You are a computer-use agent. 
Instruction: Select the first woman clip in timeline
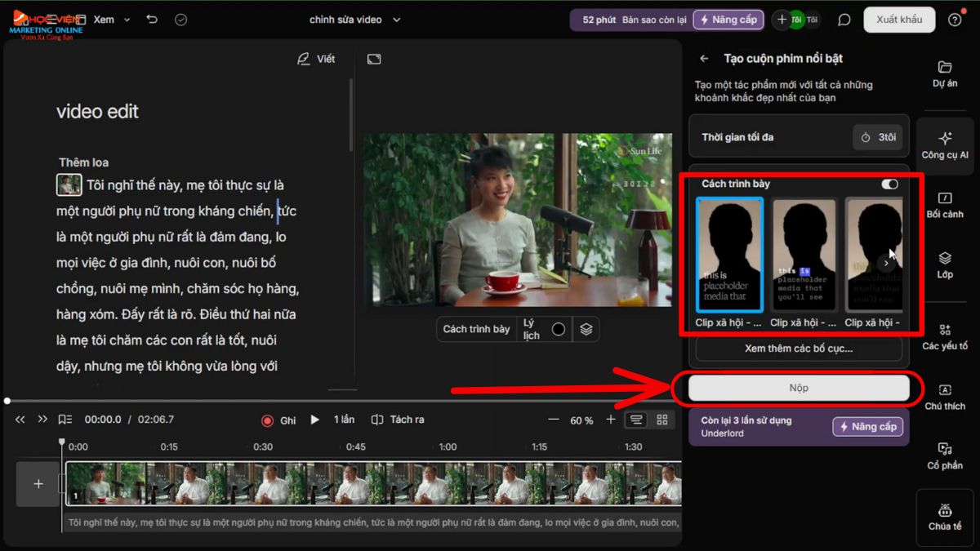(x=107, y=484)
